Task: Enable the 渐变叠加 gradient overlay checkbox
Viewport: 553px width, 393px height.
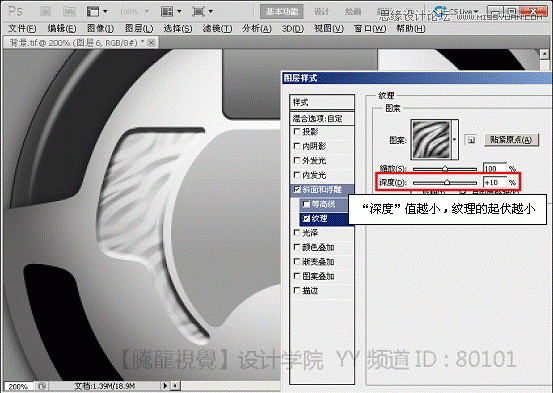Action: [297, 261]
